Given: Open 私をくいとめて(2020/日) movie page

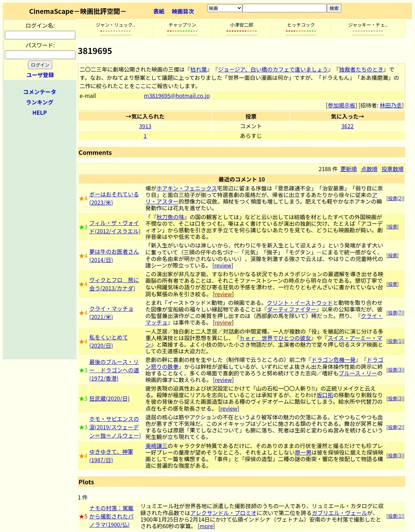Looking at the screenshot, I should [108, 342].
